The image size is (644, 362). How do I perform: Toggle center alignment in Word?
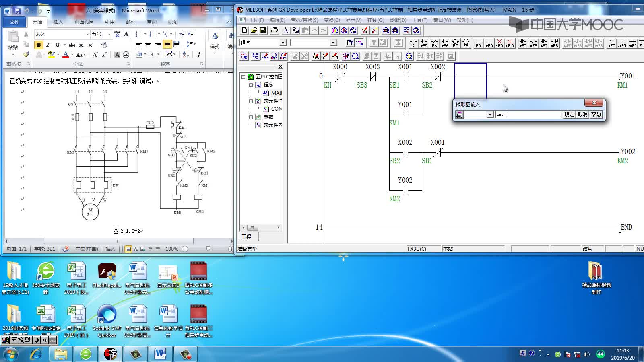[148, 44]
